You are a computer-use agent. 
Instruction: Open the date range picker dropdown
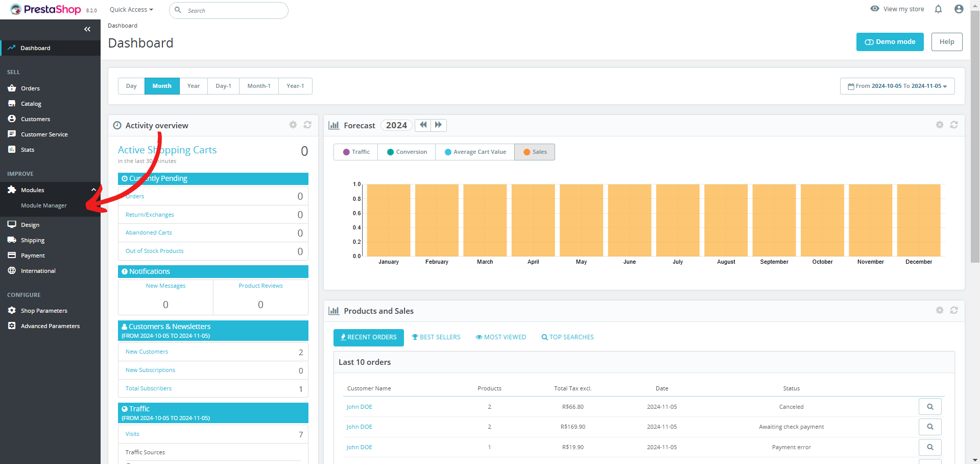click(897, 86)
